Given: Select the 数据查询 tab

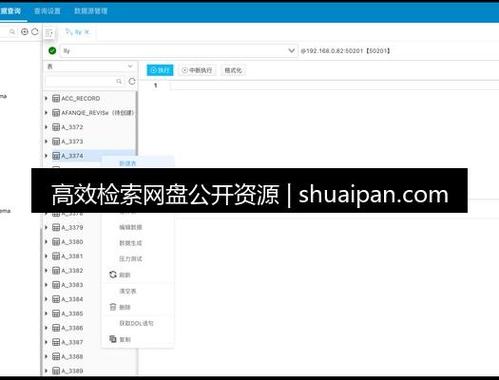Looking at the screenshot, I should click(x=10, y=11).
